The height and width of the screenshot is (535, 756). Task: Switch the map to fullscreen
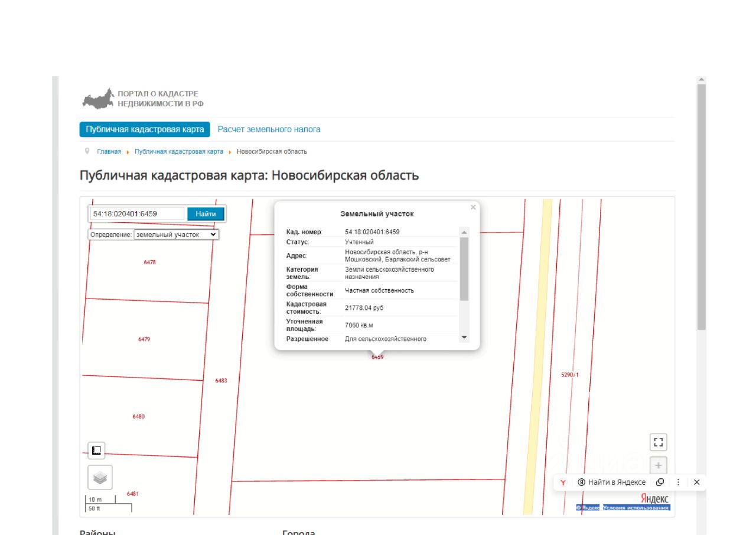click(x=659, y=442)
